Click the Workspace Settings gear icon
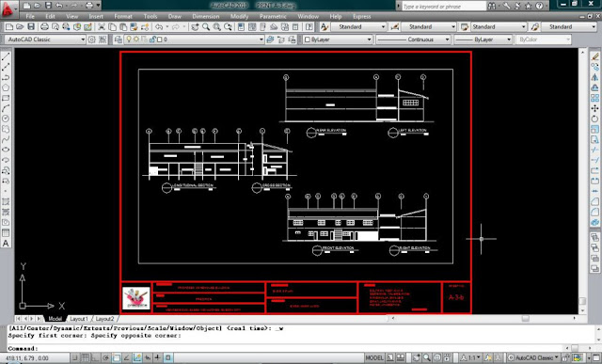This screenshot has height=364, width=602. 92,40
